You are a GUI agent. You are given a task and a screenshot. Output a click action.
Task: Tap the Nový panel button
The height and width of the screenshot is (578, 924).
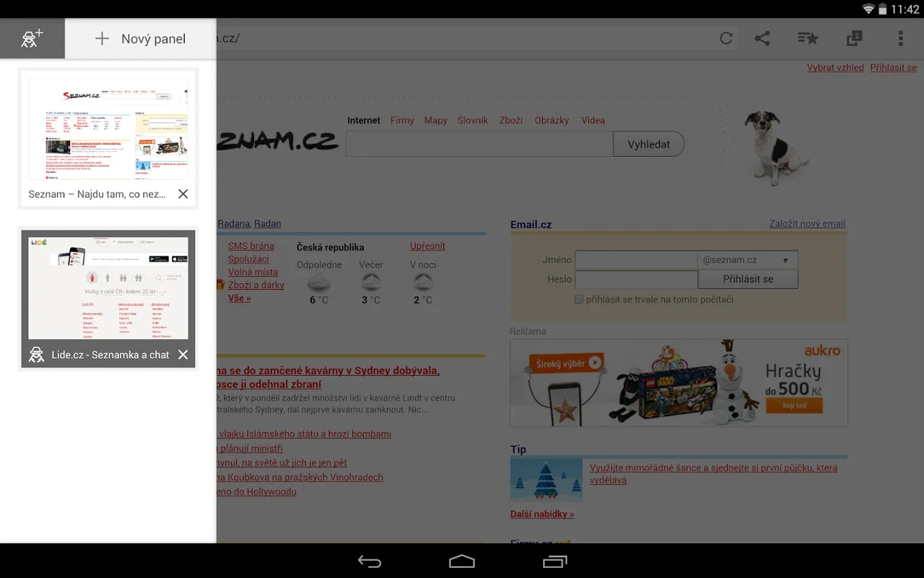[x=141, y=39]
